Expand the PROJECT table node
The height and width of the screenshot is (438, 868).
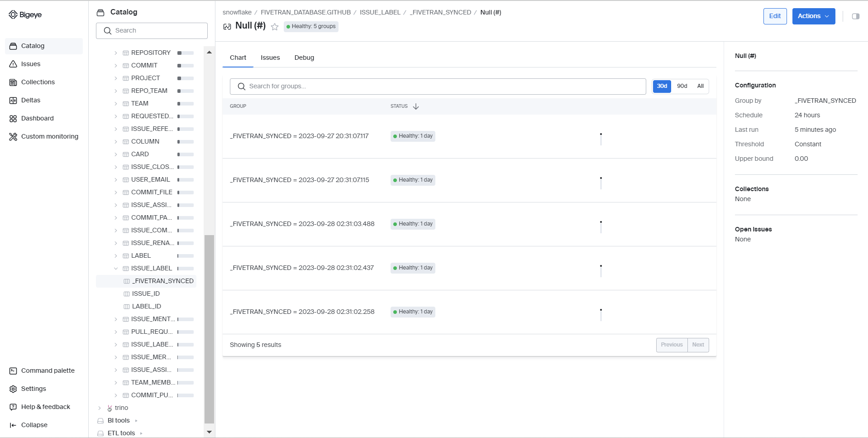tap(116, 78)
